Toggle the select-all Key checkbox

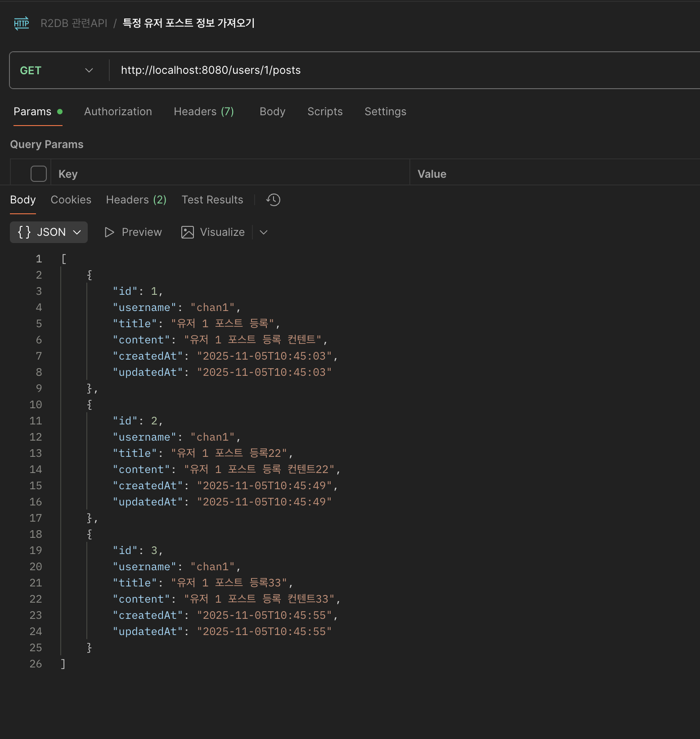(39, 174)
